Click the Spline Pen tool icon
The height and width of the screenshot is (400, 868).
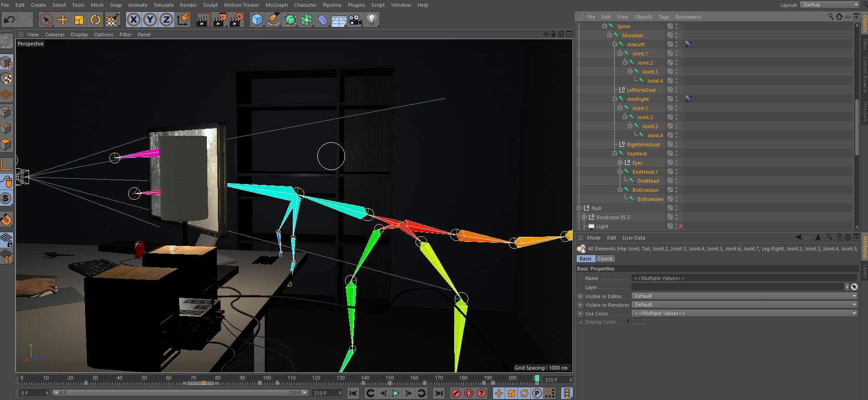pyautogui.click(x=274, y=20)
